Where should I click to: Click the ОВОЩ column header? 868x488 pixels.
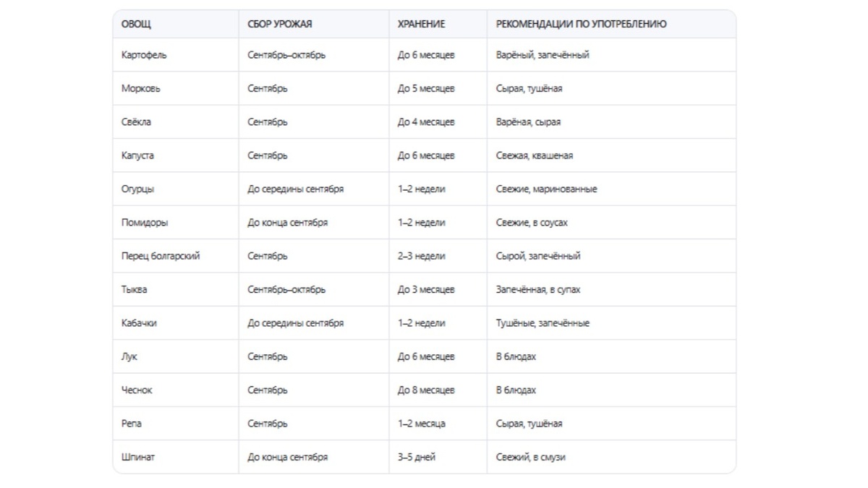click(136, 24)
